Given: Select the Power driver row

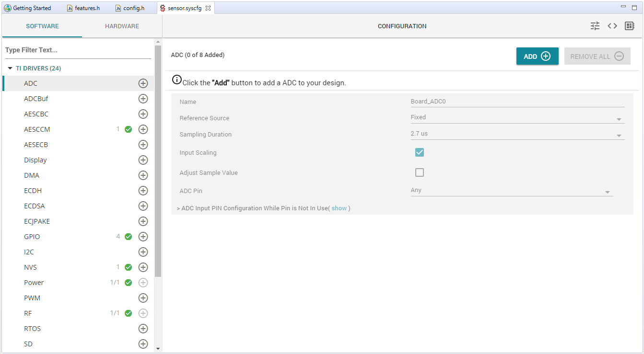Looking at the screenshot, I should point(78,283).
